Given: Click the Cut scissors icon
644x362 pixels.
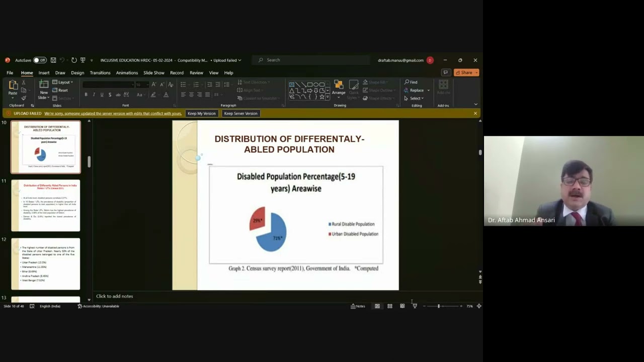Looking at the screenshot, I should pyautogui.click(x=24, y=82).
